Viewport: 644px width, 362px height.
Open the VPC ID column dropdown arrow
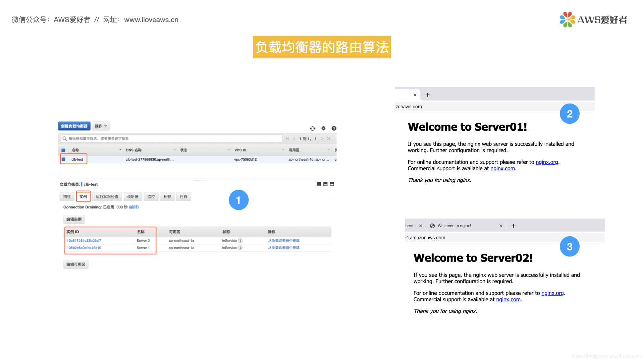(283, 150)
